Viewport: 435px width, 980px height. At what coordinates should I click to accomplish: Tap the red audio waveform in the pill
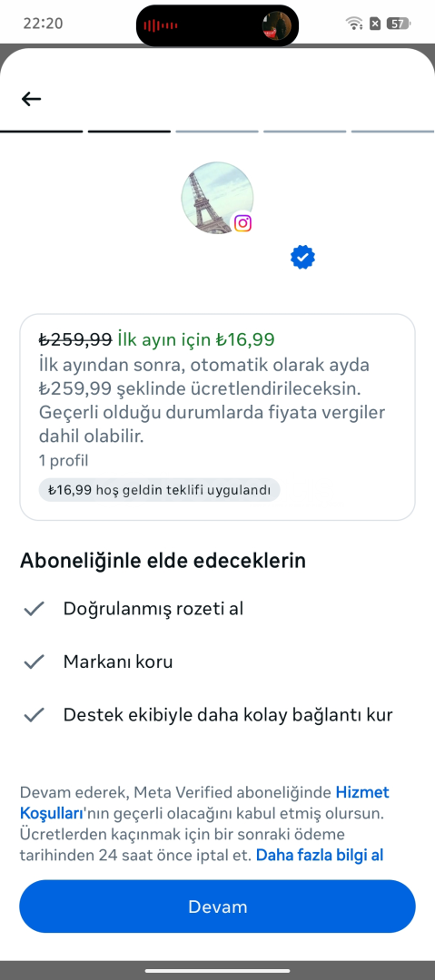(161, 25)
